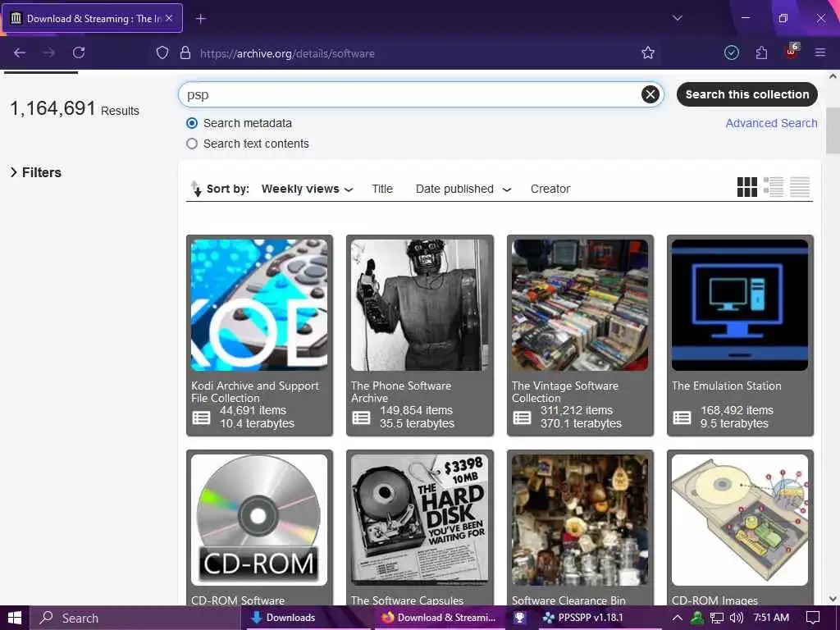Sort results by Title

382,189
